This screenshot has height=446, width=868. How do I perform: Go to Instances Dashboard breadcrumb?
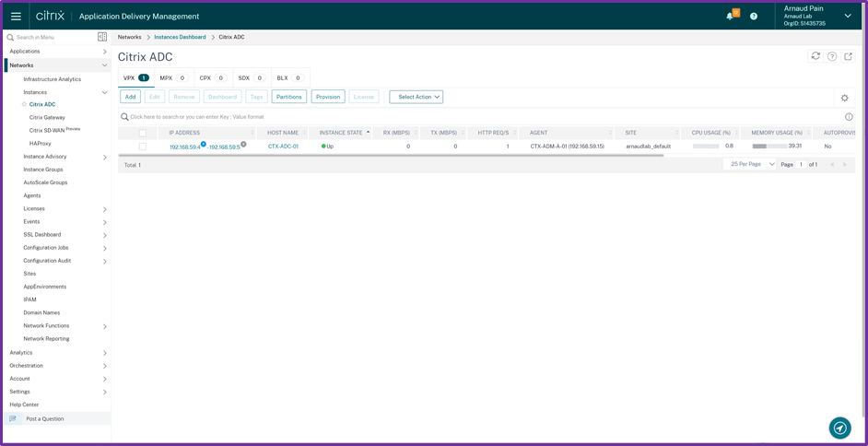coord(180,37)
